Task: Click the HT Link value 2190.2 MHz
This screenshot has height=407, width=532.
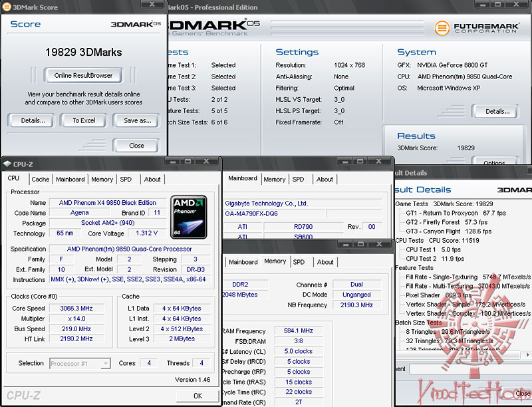Action: 76,339
